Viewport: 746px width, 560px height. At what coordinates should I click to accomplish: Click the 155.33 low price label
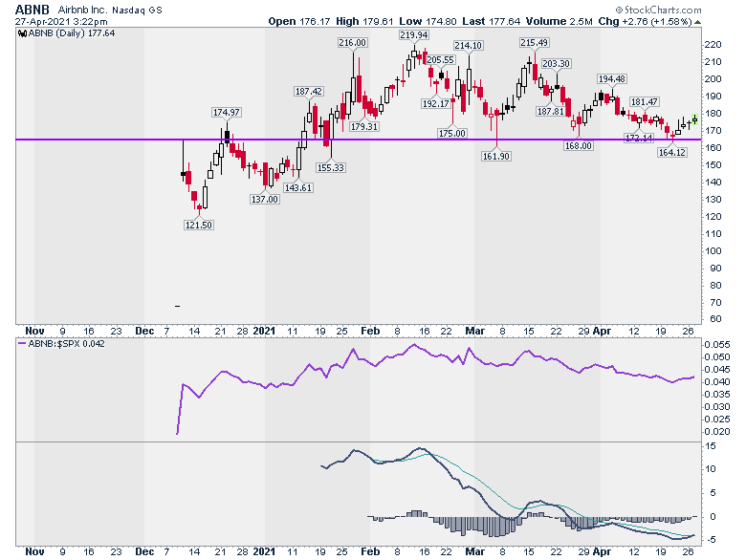[331, 168]
